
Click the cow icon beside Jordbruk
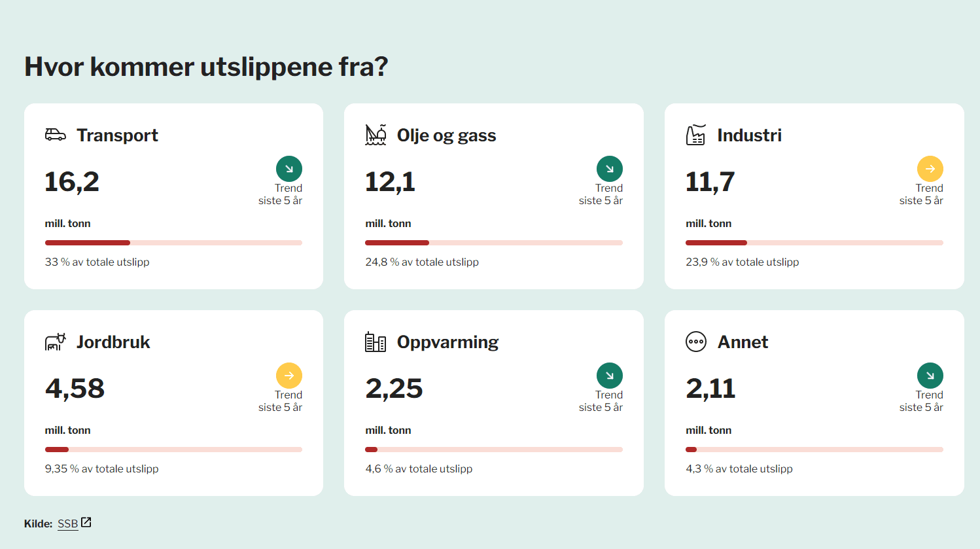click(56, 342)
